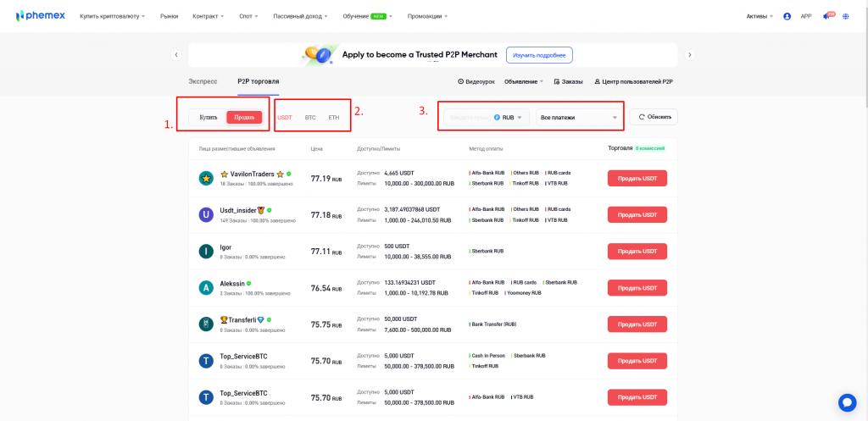The image size is (868, 421).
Task: Open Видеоурок video tutorial
Action: 477,82
